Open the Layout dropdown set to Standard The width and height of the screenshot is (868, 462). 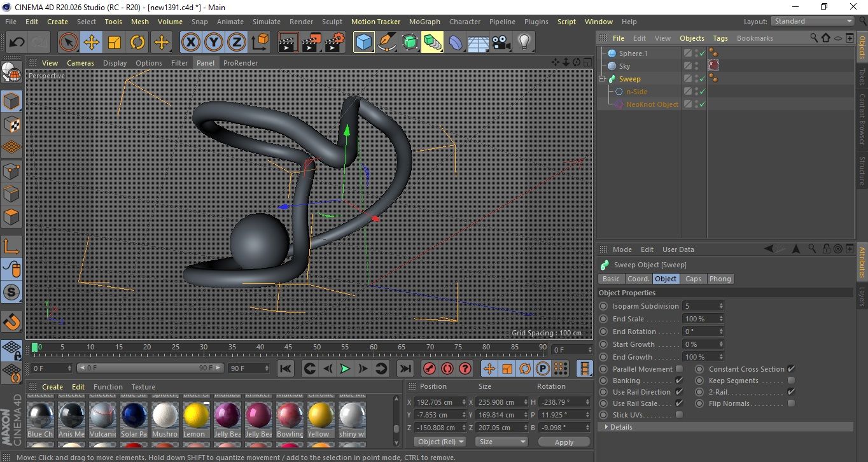click(812, 21)
